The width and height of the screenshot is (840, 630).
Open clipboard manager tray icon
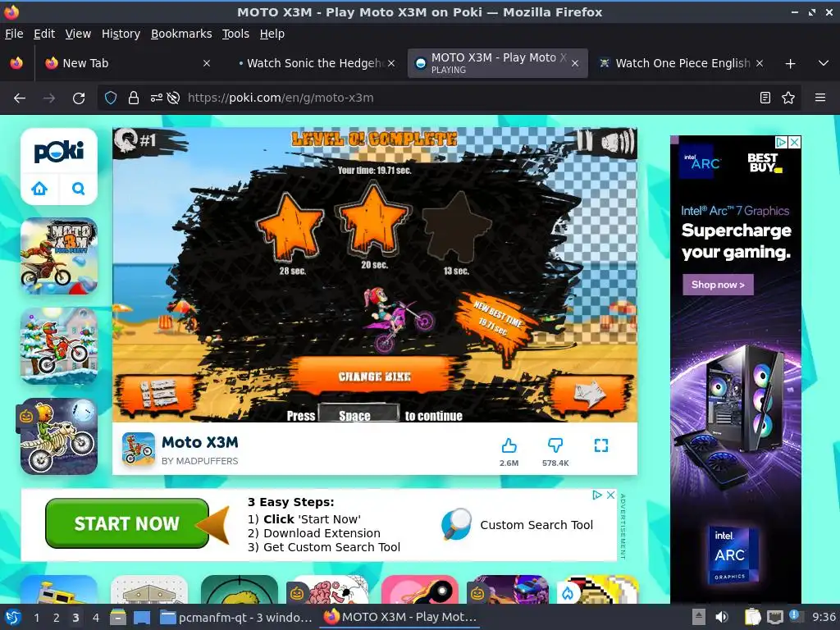[753, 617]
